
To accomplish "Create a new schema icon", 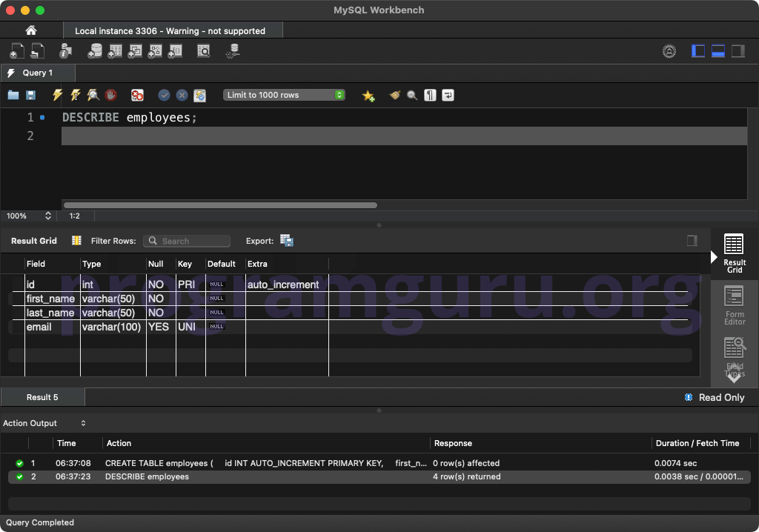I will tap(95, 51).
